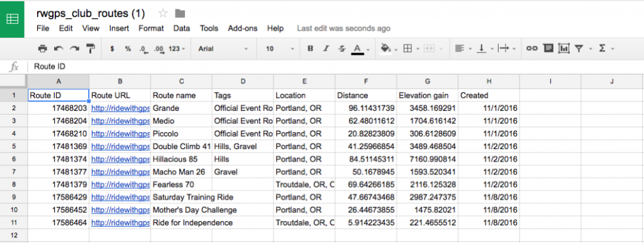Select the 'Created' header cell

coord(489,96)
